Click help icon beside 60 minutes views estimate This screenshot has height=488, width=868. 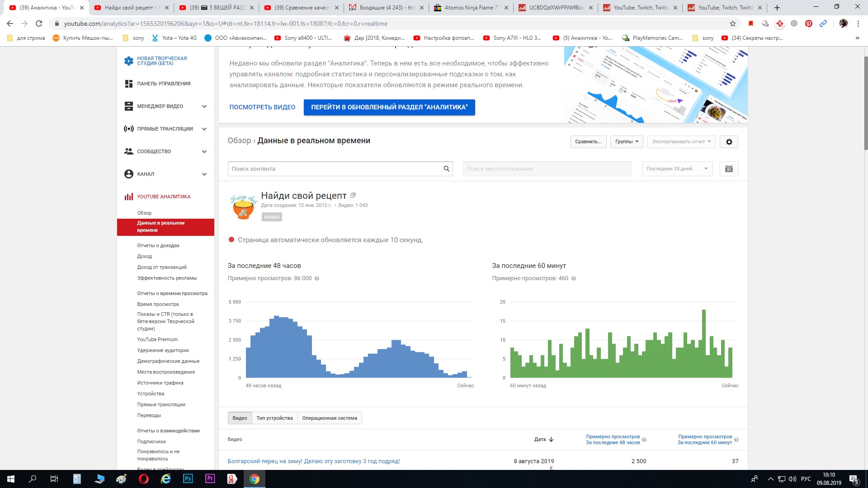[x=574, y=278]
